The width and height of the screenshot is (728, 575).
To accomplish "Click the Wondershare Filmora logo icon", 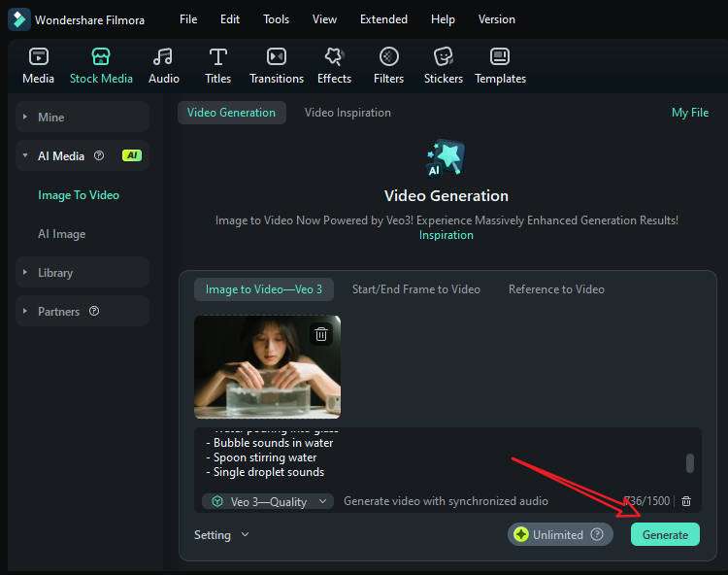I will click(19, 19).
